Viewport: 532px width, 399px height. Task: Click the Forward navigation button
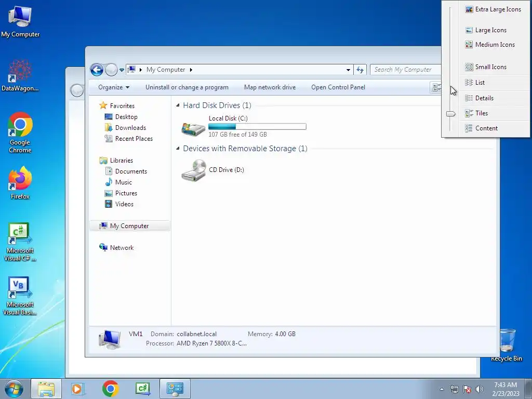(111, 70)
